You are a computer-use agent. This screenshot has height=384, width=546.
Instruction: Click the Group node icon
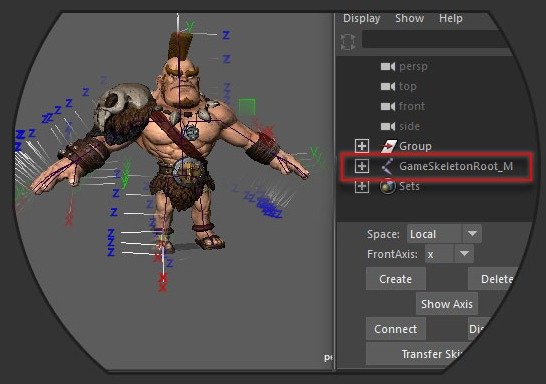click(x=388, y=146)
